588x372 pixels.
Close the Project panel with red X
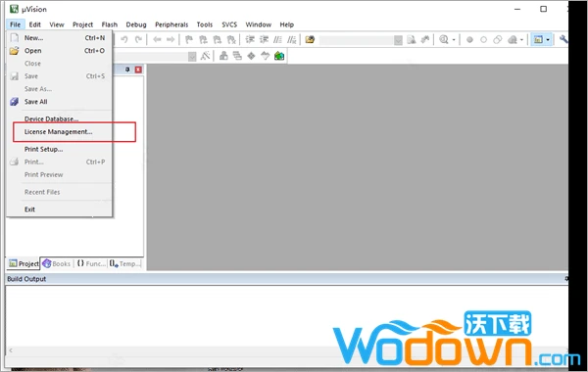(138, 70)
